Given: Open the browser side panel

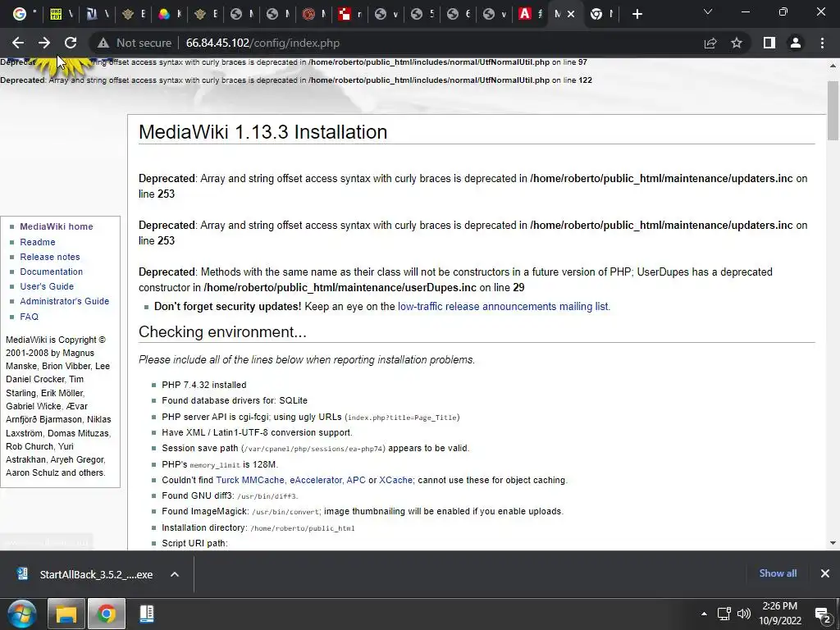Looking at the screenshot, I should [769, 43].
